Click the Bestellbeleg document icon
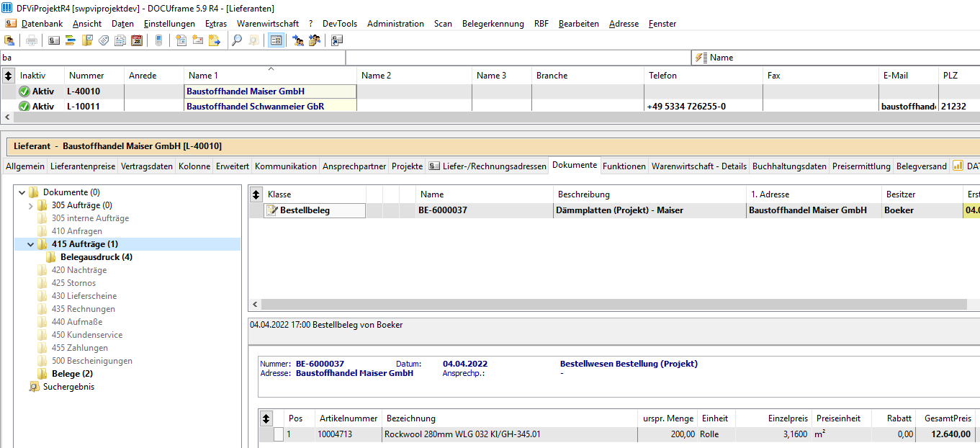Image resolution: width=980 pixels, height=448 pixels. point(271,210)
